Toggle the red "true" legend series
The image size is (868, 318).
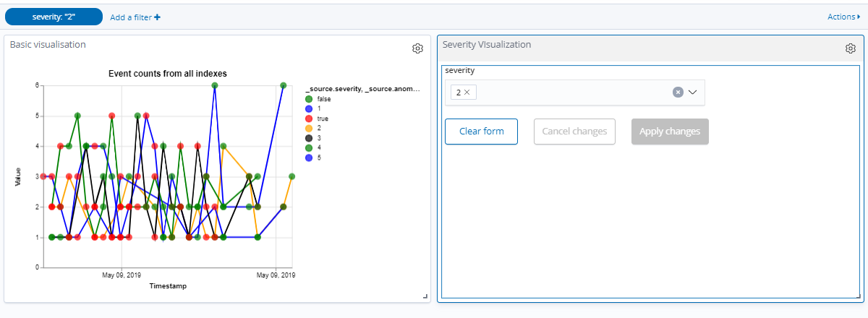click(x=317, y=118)
